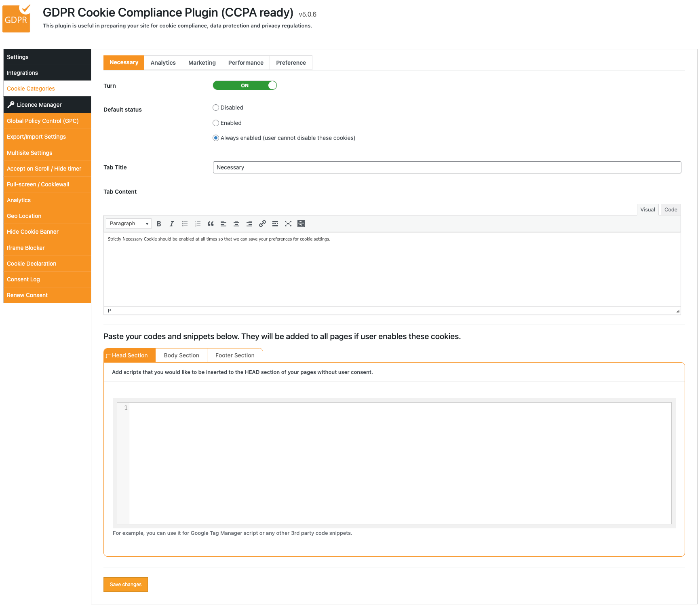Select the Disabled default status
Screen dimensions: 700x608
tap(216, 108)
